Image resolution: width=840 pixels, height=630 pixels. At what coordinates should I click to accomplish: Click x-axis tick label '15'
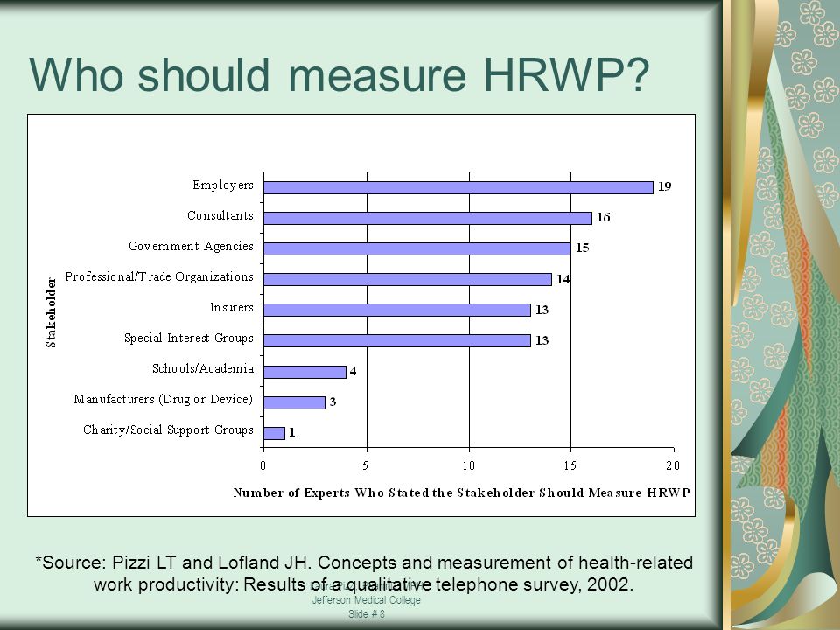tap(570, 465)
